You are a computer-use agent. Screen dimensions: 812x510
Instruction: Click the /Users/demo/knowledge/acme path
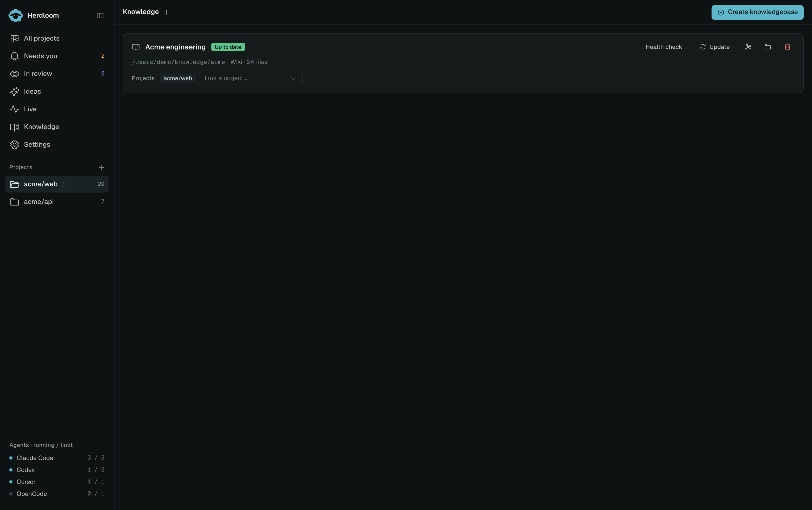[178, 62]
